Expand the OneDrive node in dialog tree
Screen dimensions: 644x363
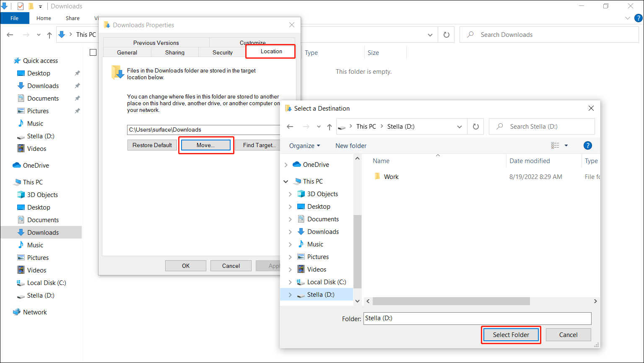286,165
